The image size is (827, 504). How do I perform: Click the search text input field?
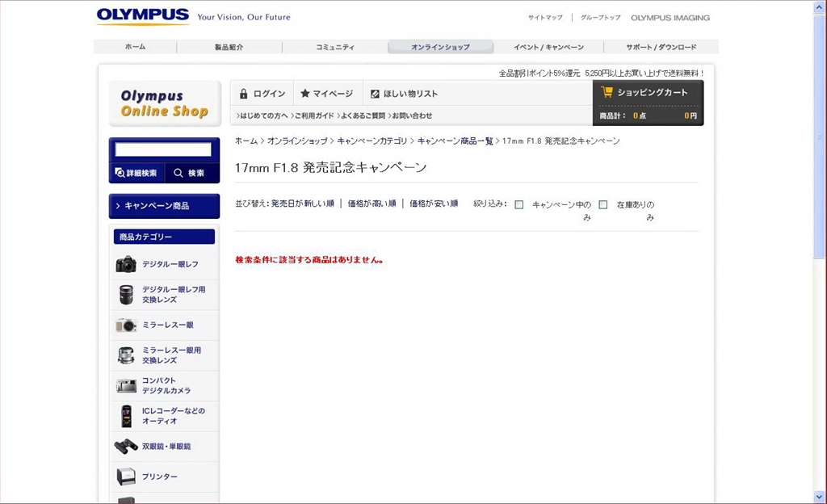tap(163, 149)
